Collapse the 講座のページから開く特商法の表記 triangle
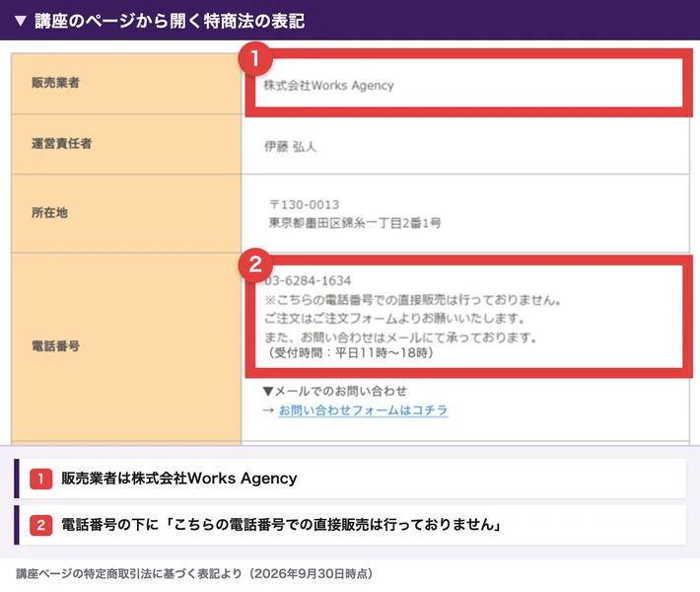700x592 pixels. point(21,21)
